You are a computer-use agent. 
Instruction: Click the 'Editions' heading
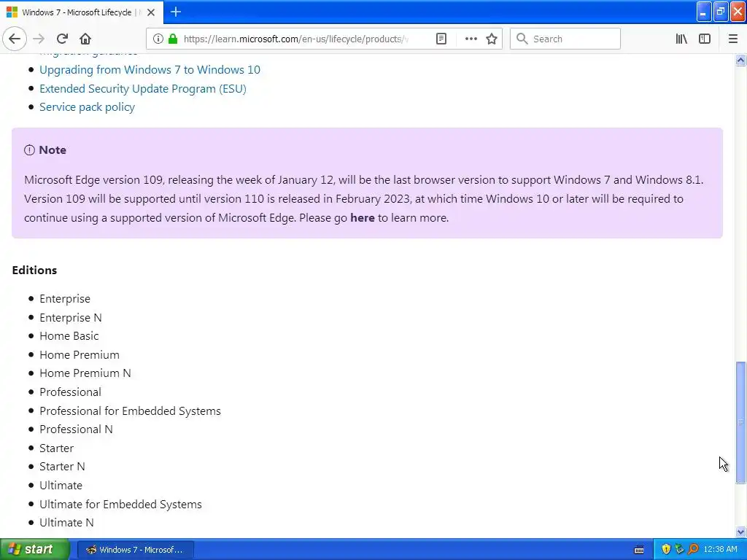34,271
